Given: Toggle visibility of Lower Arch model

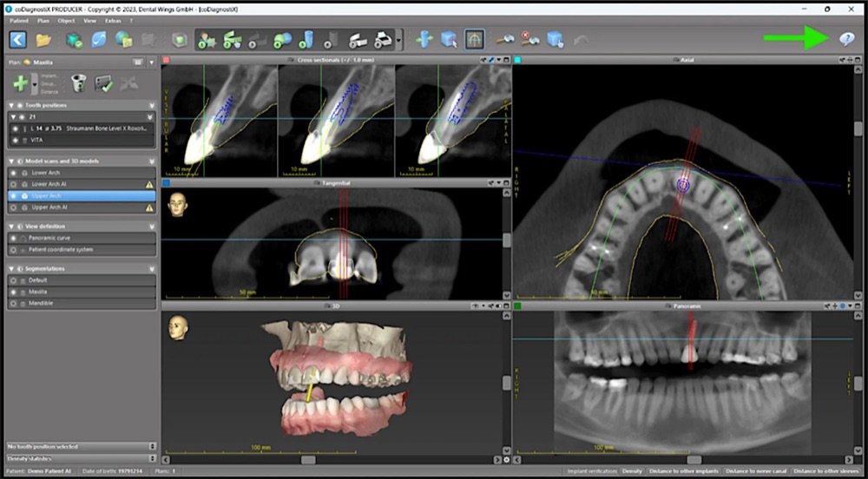Looking at the screenshot, I should (15, 173).
